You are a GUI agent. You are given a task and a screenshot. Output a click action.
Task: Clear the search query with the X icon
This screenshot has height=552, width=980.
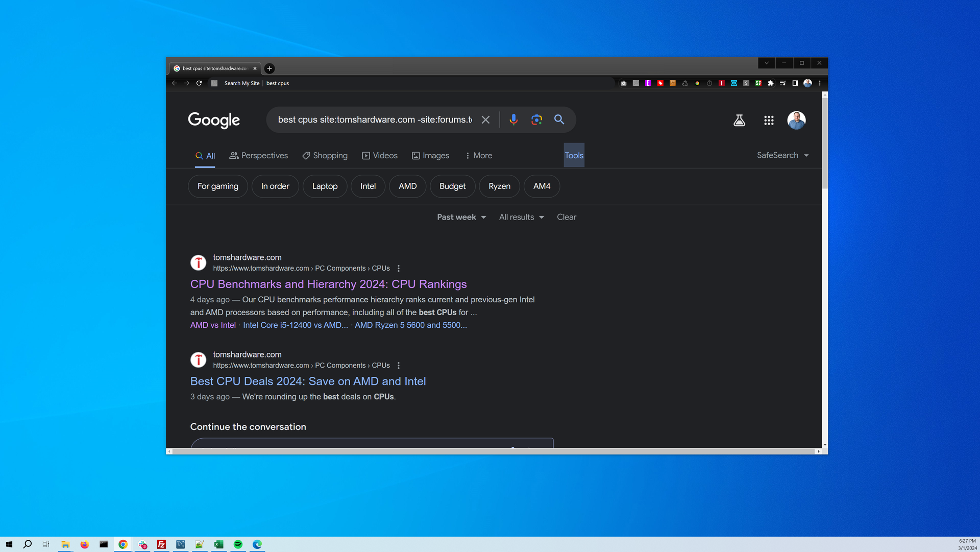[x=485, y=120]
